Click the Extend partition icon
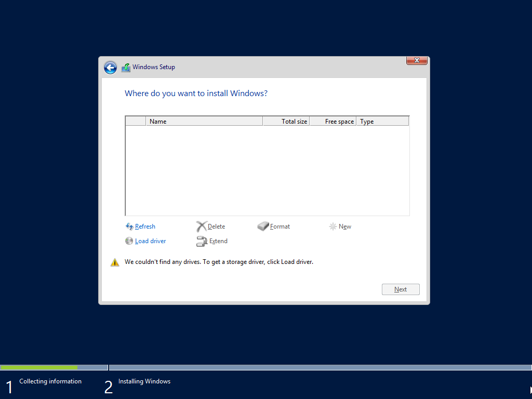This screenshot has height=399, width=532. [x=202, y=241]
